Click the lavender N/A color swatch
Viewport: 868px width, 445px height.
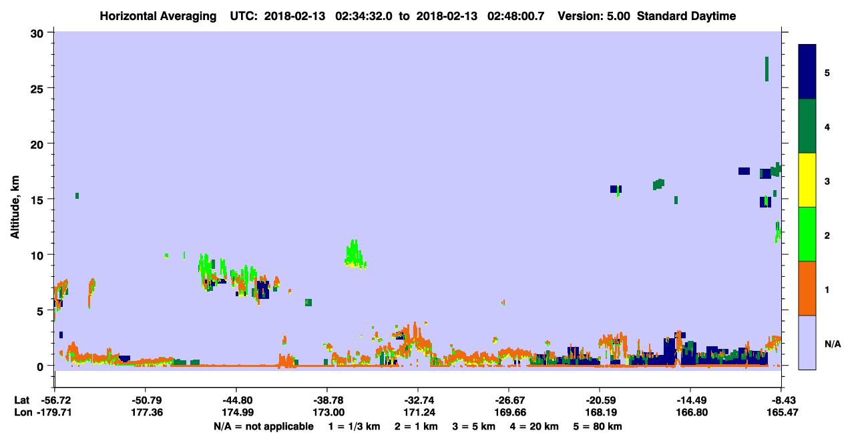click(x=807, y=342)
